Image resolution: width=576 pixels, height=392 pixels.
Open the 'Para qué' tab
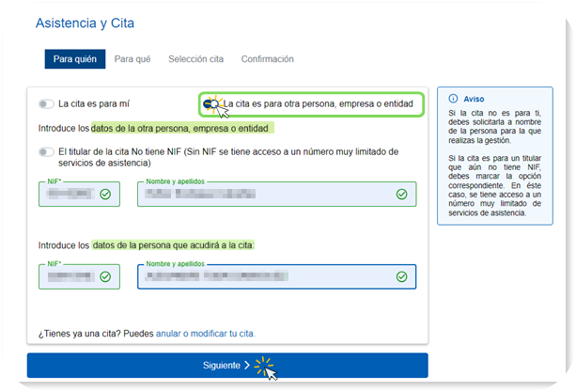tap(132, 59)
